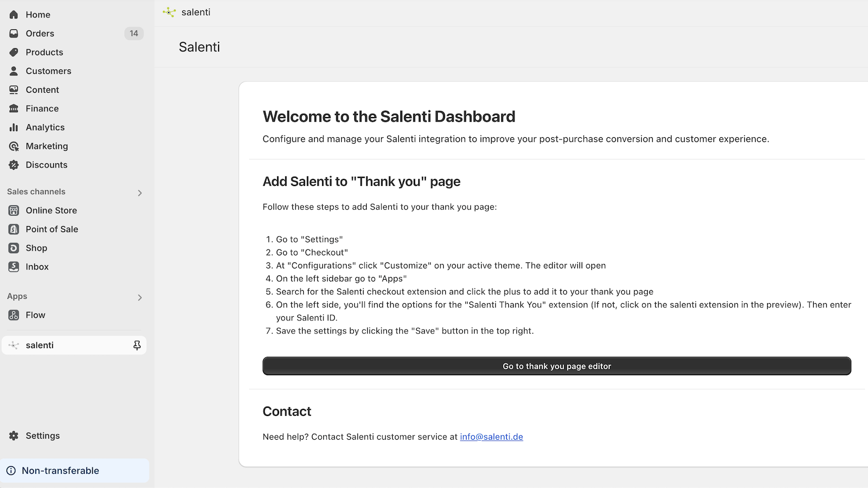Click the Flow app icon
Image resolution: width=868 pixels, height=488 pixels.
[14, 315]
